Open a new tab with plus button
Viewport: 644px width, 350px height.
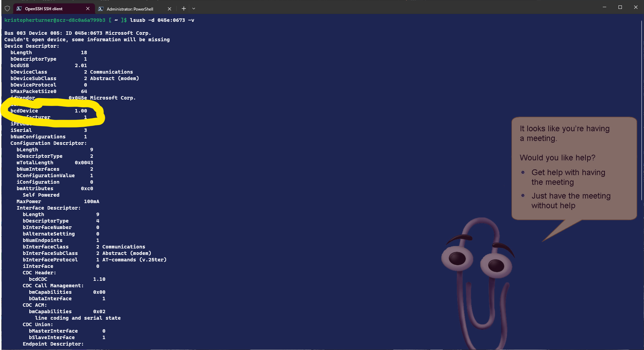pyautogui.click(x=183, y=9)
